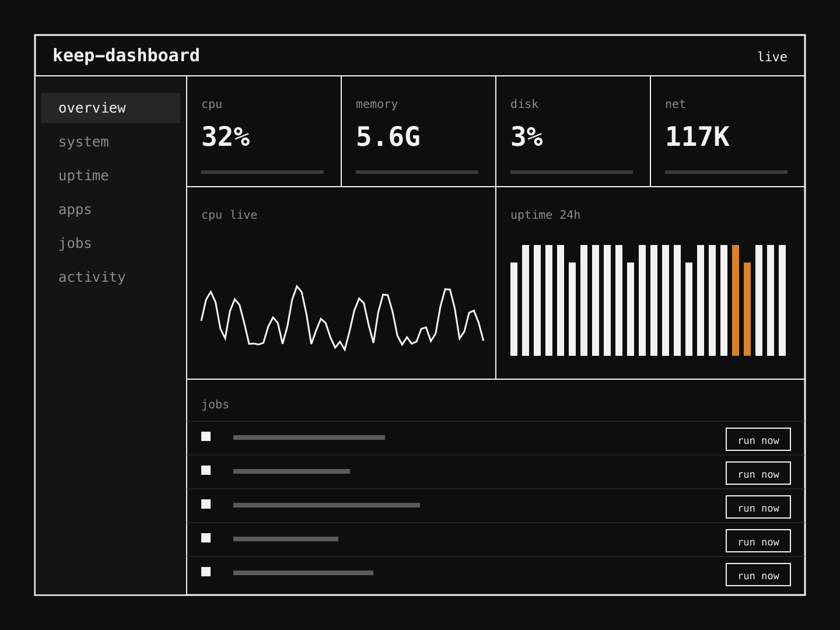Click the "cpu live" panel heading
Image resolution: width=840 pixels, height=630 pixels.
[229, 215]
